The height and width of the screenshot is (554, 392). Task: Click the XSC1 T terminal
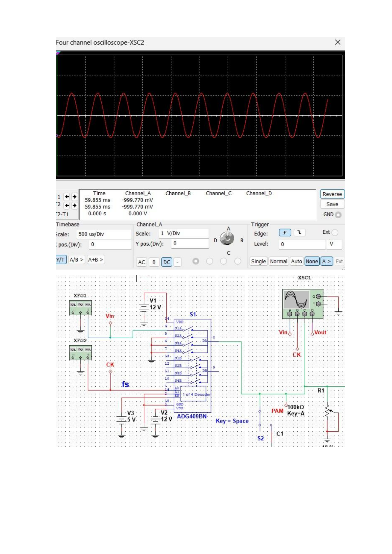[x=318, y=304]
